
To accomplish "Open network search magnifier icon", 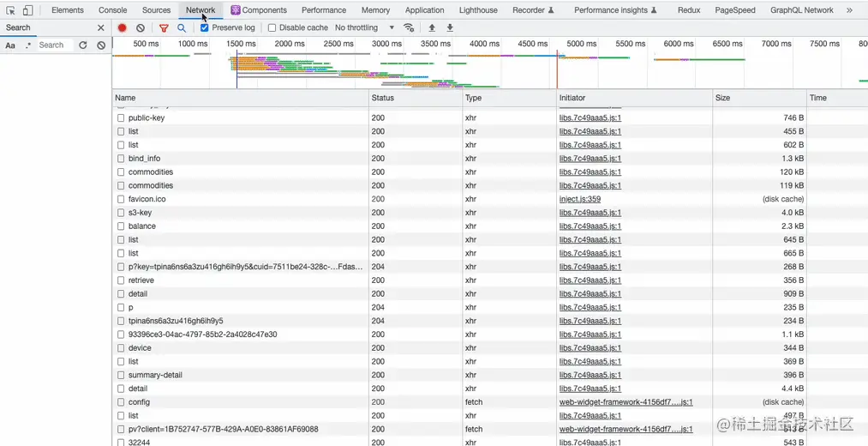I will pyautogui.click(x=182, y=27).
